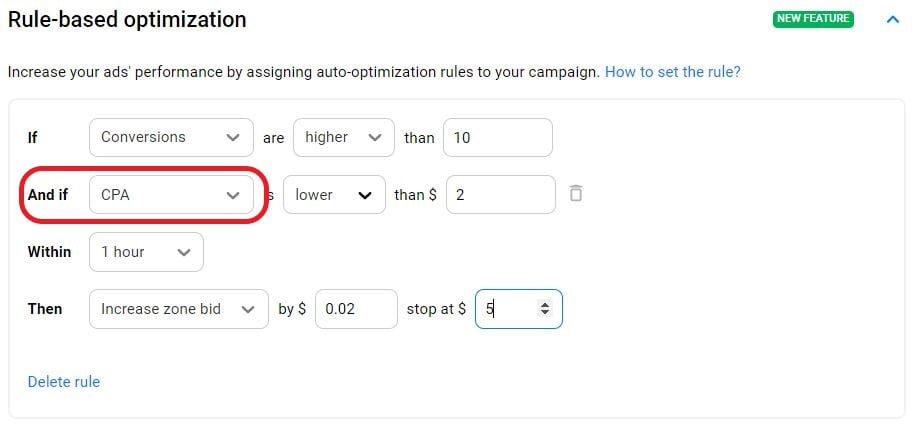Click the chevron in the Increase zone bid dropdown
Screen dimensions: 912x424
pyautogui.click(x=249, y=309)
